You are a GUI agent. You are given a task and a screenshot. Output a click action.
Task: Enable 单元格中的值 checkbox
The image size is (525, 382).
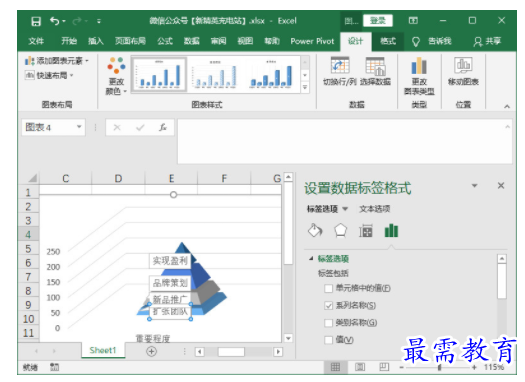tap(328, 288)
